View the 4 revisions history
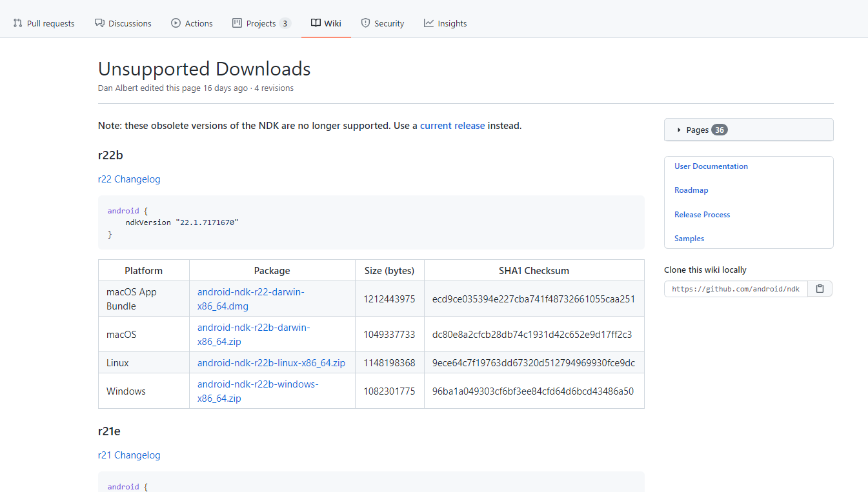868x492 pixels. (x=274, y=88)
